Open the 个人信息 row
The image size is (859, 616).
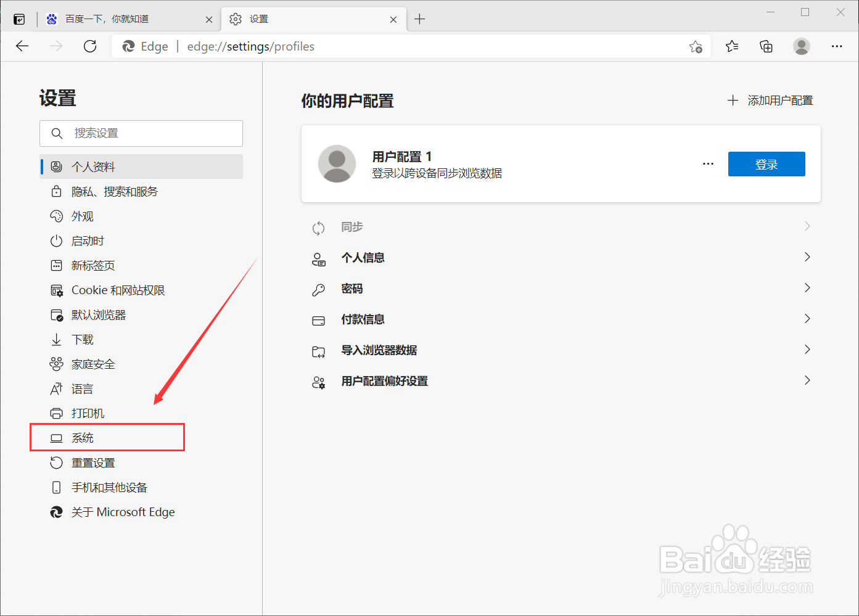coord(561,258)
